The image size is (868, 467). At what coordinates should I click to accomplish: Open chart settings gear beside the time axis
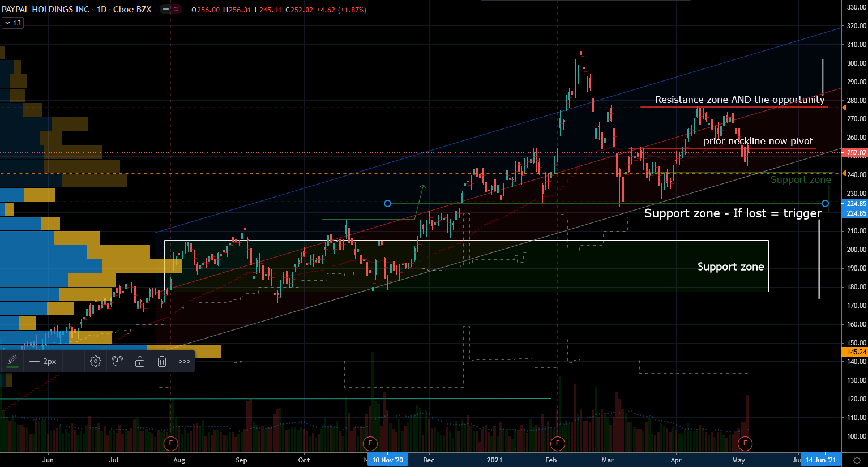coord(856,460)
